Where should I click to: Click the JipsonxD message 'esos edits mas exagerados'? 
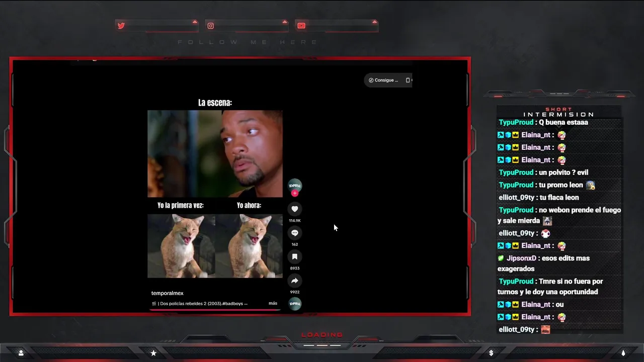tap(544, 263)
